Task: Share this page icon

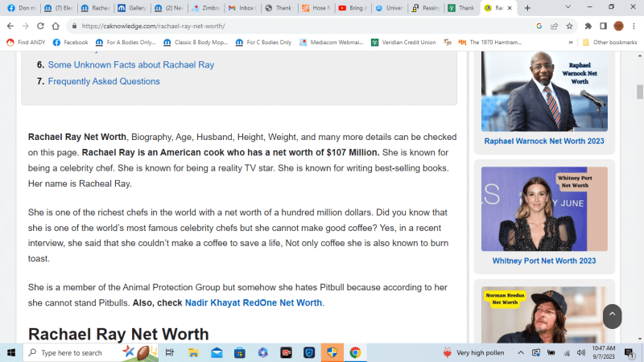Action: [554, 26]
